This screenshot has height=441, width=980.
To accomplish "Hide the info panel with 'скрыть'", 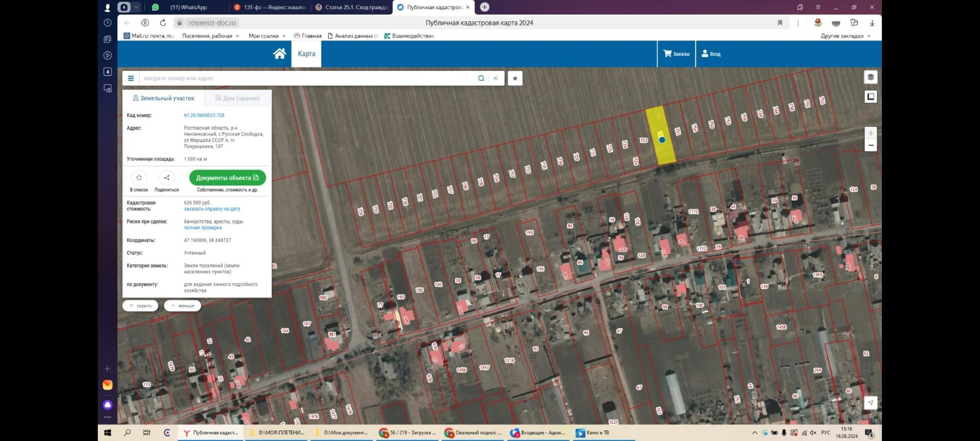I will point(140,306).
